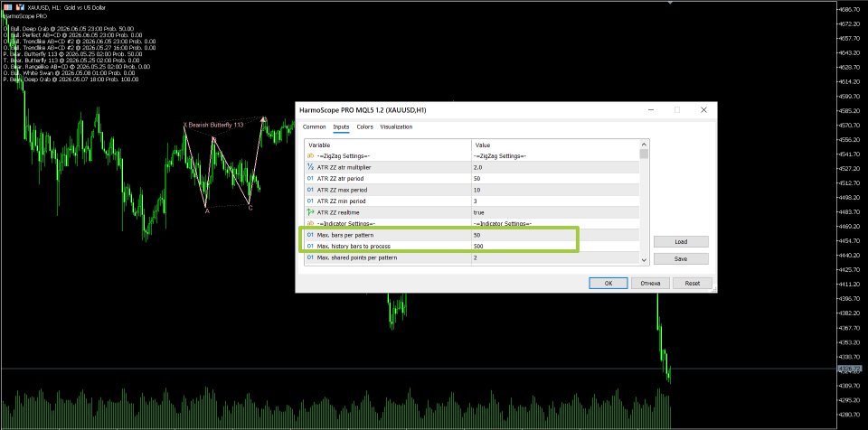Go to the Visualization tab
Image resolution: width=868 pixels, height=430 pixels.
point(396,126)
